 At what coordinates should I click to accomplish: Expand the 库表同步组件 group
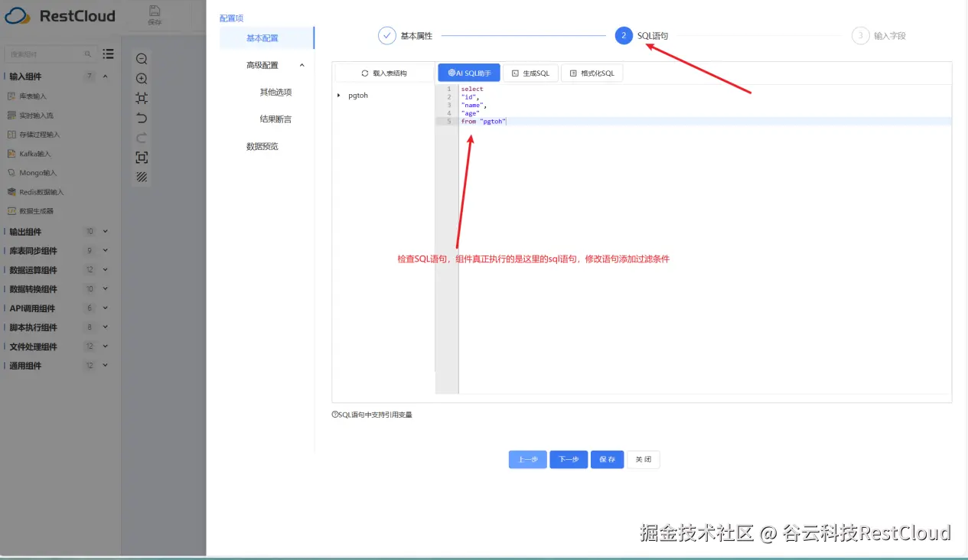coord(106,251)
